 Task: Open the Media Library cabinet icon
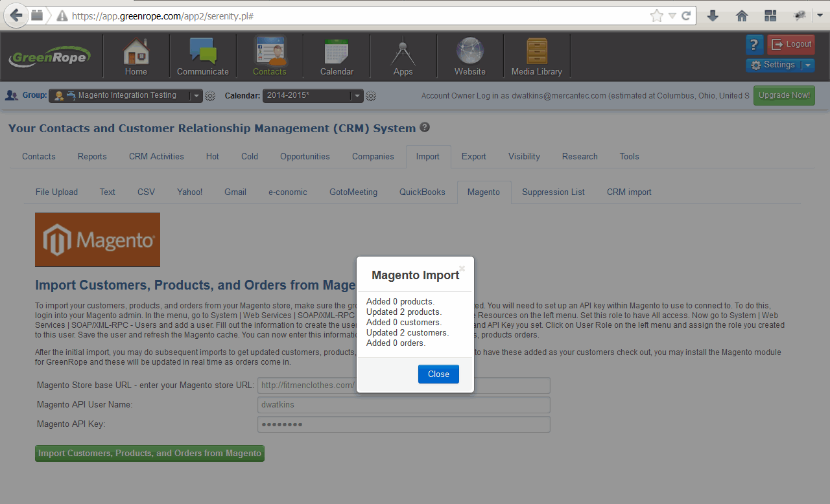click(537, 56)
